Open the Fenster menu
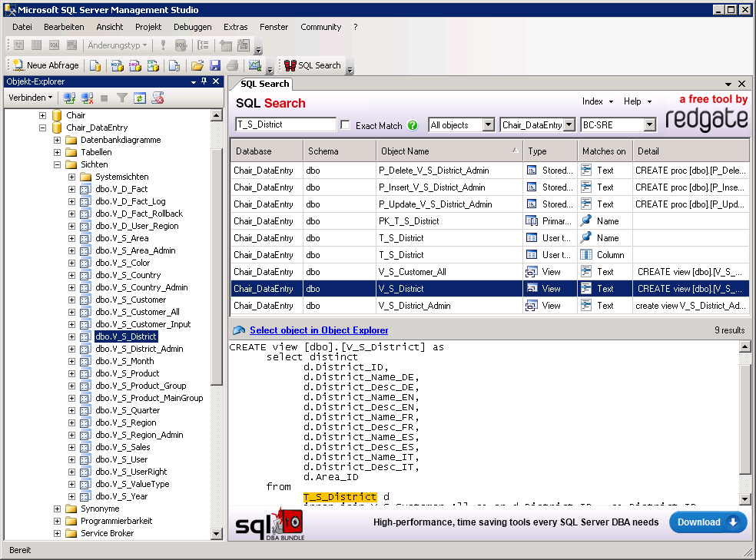Image resolution: width=756 pixels, height=560 pixels. point(274,27)
